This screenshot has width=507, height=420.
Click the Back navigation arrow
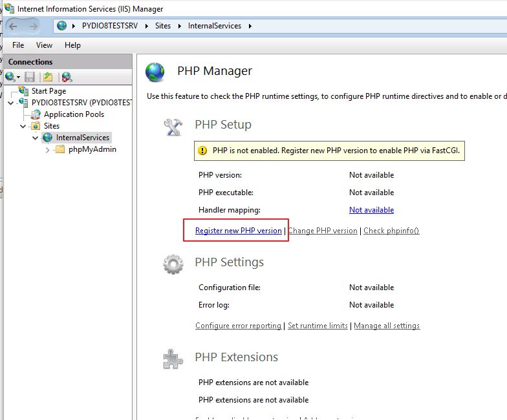13,26
